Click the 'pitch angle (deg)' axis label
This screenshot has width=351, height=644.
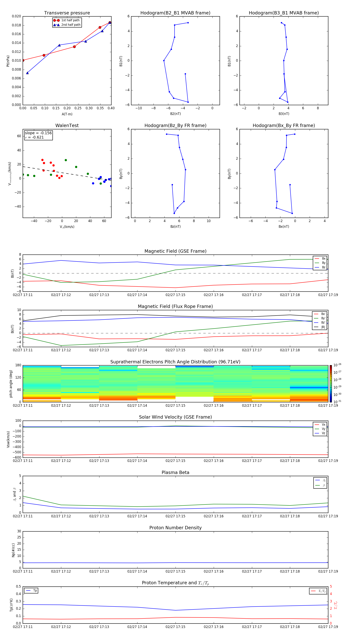[11, 384]
